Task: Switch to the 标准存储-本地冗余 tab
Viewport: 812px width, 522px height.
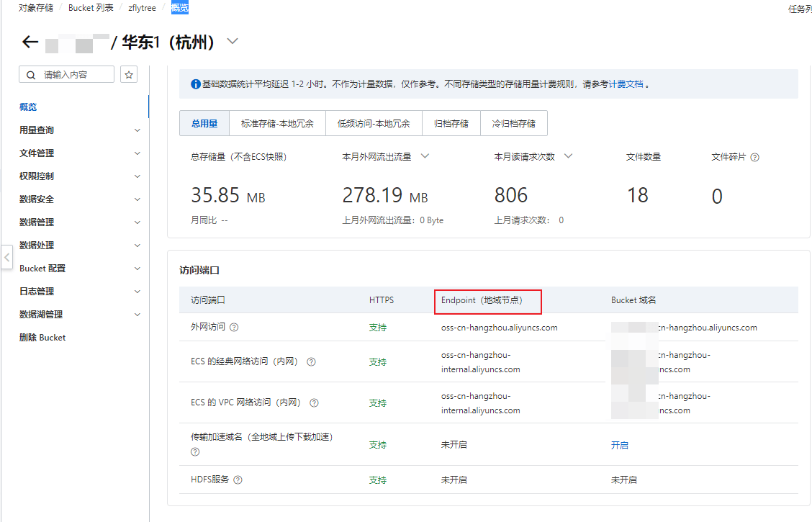Action: coord(278,123)
